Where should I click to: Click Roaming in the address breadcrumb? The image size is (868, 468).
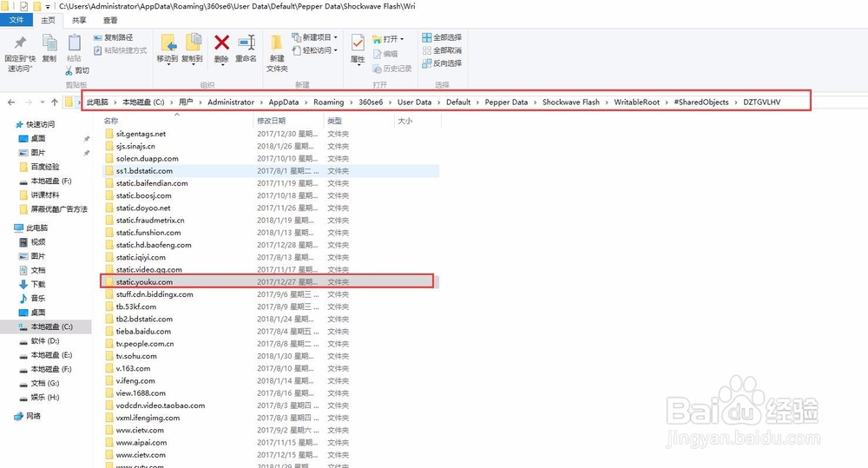(328, 102)
